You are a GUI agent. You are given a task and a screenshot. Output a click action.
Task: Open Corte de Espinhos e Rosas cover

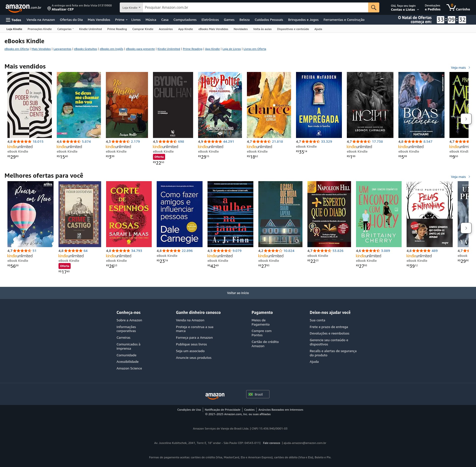click(129, 214)
